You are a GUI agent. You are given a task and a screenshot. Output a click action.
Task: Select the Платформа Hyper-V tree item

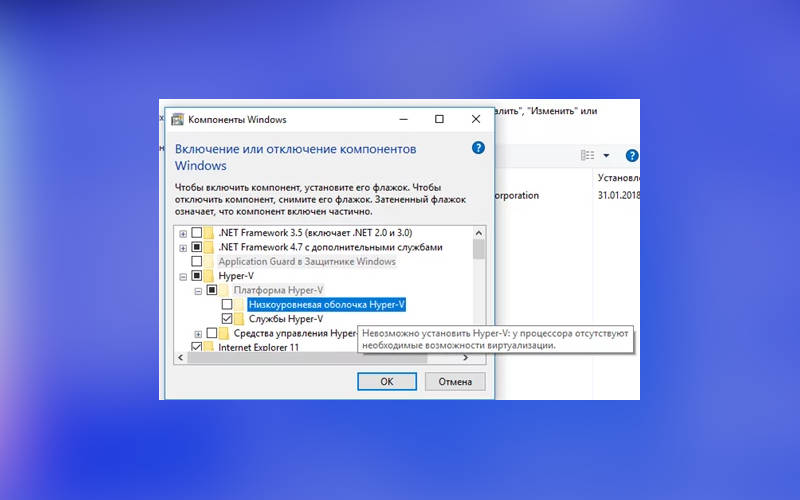tap(278, 290)
